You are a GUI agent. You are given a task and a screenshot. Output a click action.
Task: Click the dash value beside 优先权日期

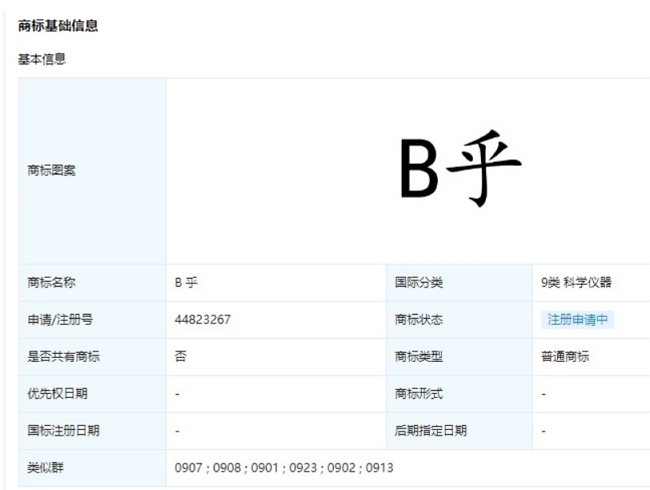click(177, 394)
